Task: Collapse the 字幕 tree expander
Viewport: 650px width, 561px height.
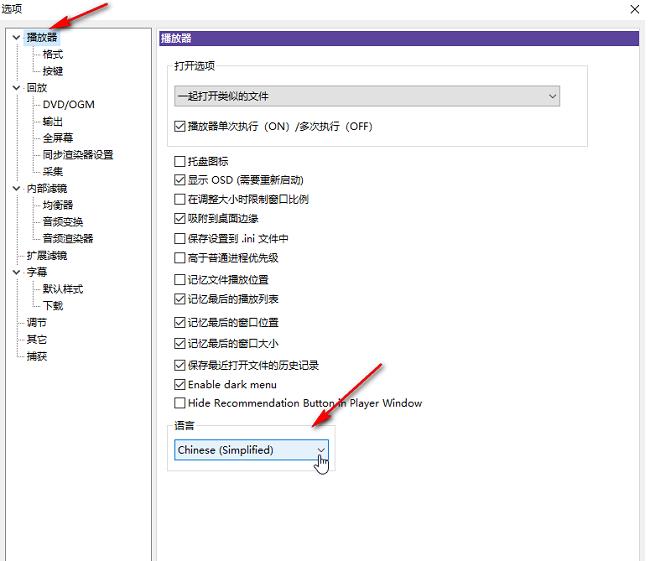Action: coord(16,272)
